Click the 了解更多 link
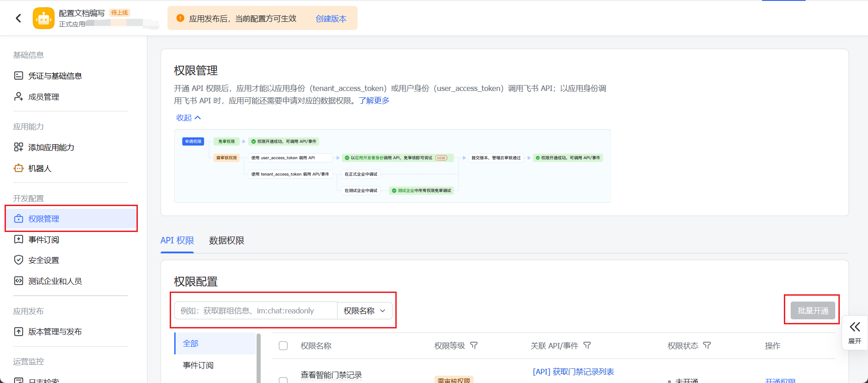 point(374,100)
